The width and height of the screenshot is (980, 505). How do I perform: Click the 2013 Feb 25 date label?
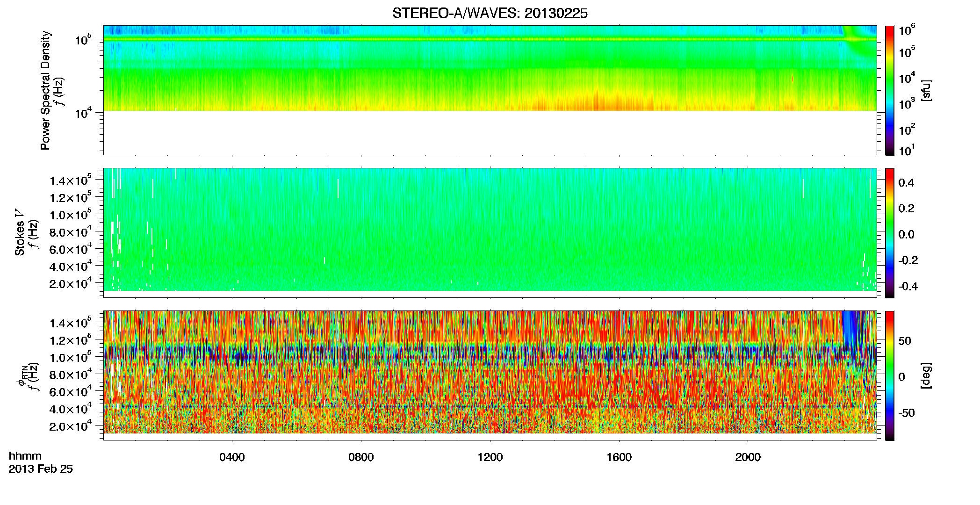(x=41, y=469)
